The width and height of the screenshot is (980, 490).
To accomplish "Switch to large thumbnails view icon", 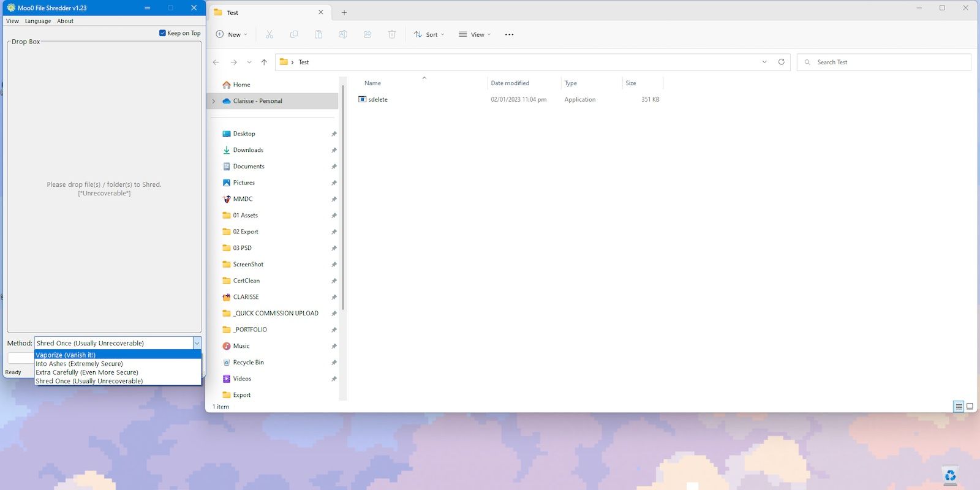I will click(x=970, y=407).
